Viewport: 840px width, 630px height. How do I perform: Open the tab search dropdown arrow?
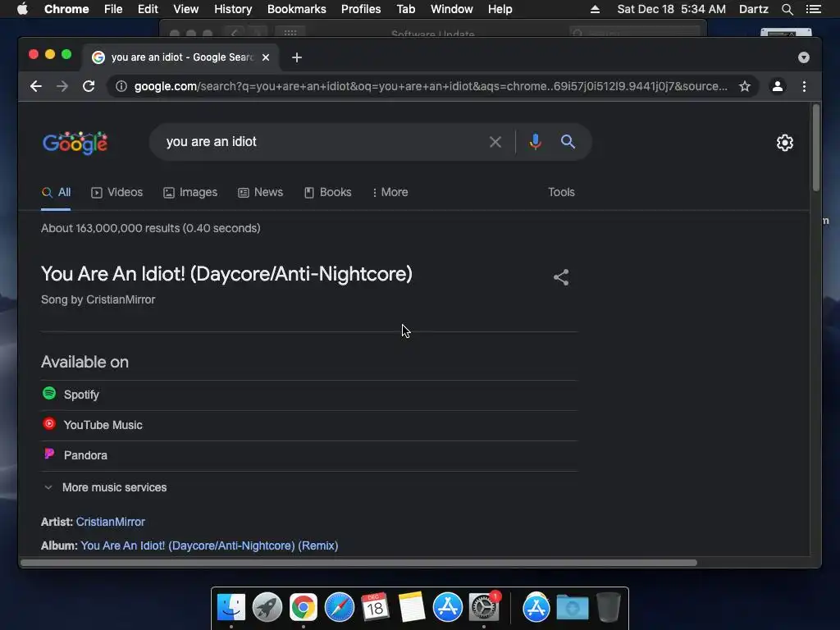(x=804, y=57)
